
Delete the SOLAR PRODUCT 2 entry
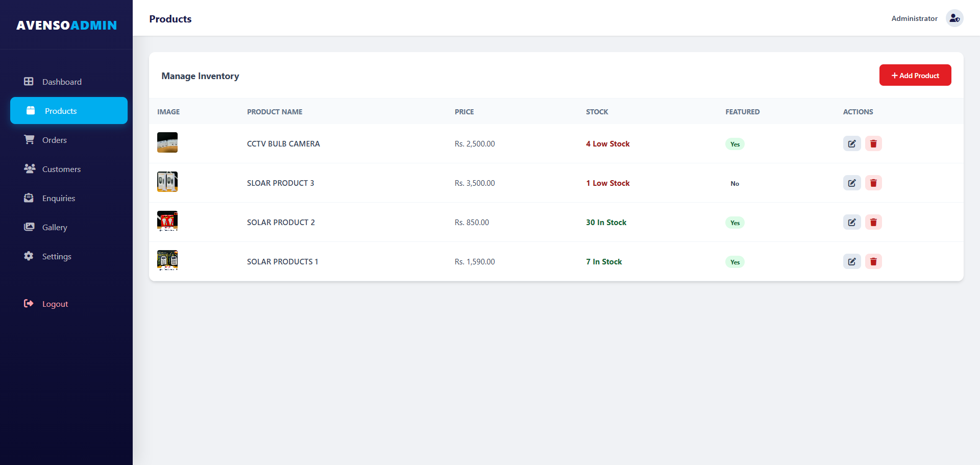coord(873,222)
